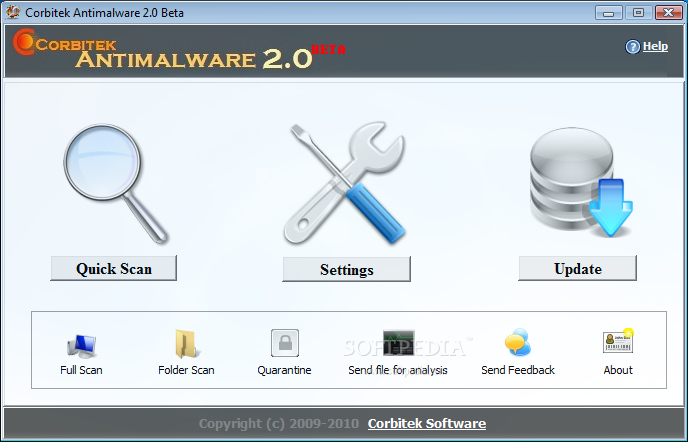Image resolution: width=688 pixels, height=442 pixels.
Task: Select the Quarantine label
Action: tap(284, 370)
